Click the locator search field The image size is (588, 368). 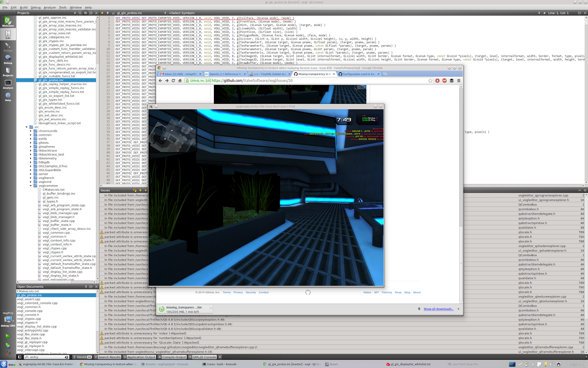[47, 357]
